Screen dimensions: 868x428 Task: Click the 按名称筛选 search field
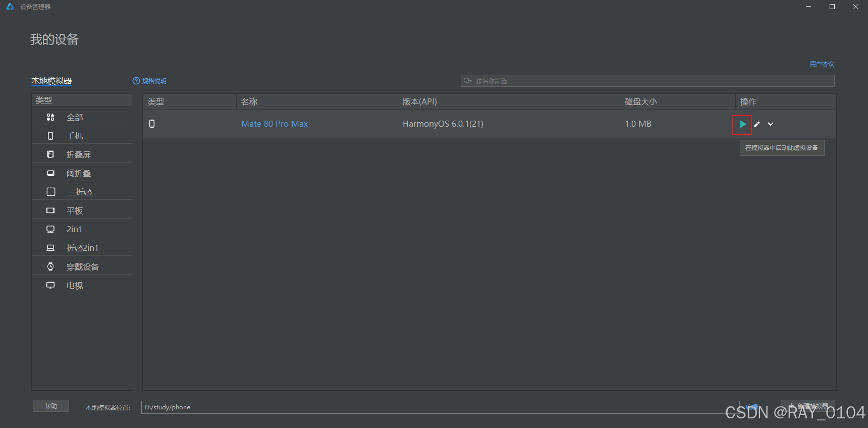coord(647,81)
